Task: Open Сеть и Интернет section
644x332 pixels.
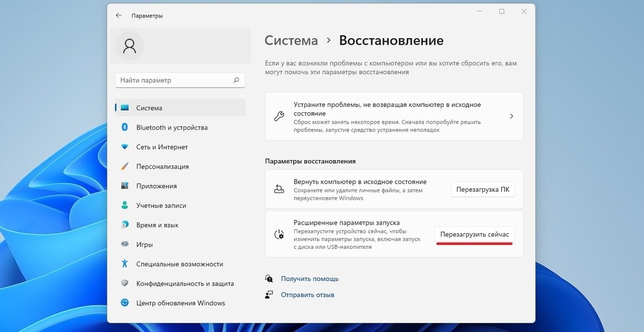Action: (x=180, y=147)
